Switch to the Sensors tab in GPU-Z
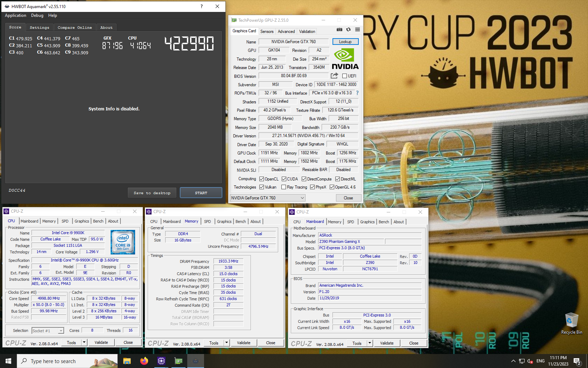The image size is (588, 368). click(267, 32)
